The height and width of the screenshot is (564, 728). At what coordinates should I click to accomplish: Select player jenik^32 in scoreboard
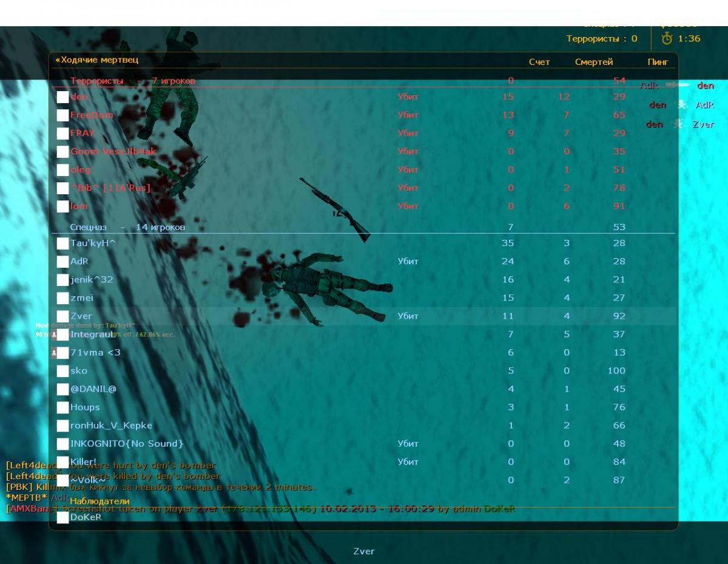(92, 280)
